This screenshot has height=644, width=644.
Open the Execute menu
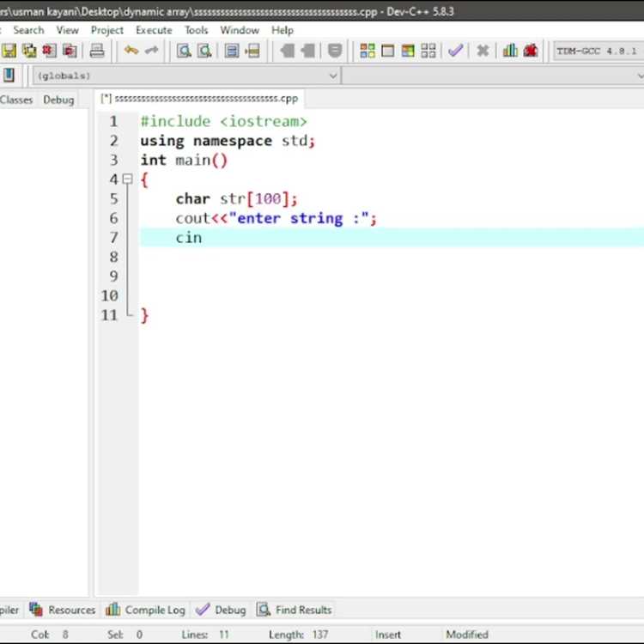154,30
